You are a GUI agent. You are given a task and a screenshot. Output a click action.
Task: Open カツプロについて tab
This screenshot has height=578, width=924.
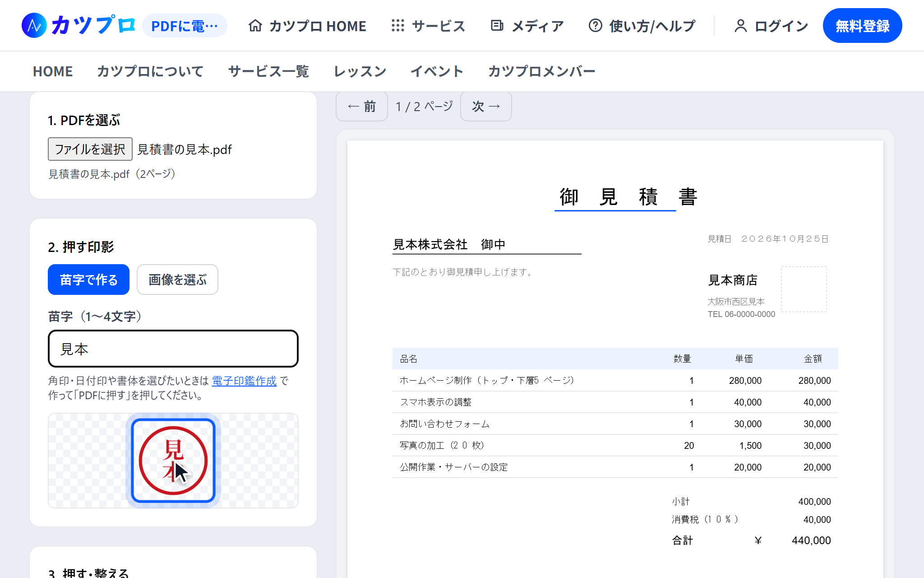click(x=150, y=71)
